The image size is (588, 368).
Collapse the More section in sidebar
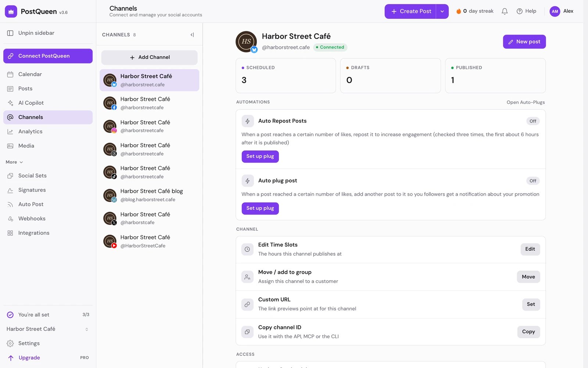coord(14,162)
